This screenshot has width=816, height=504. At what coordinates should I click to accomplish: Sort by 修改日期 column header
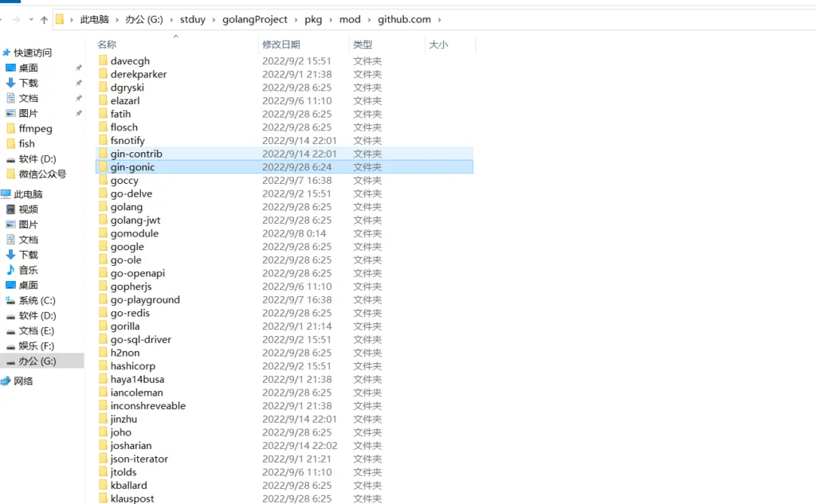pyautogui.click(x=281, y=45)
